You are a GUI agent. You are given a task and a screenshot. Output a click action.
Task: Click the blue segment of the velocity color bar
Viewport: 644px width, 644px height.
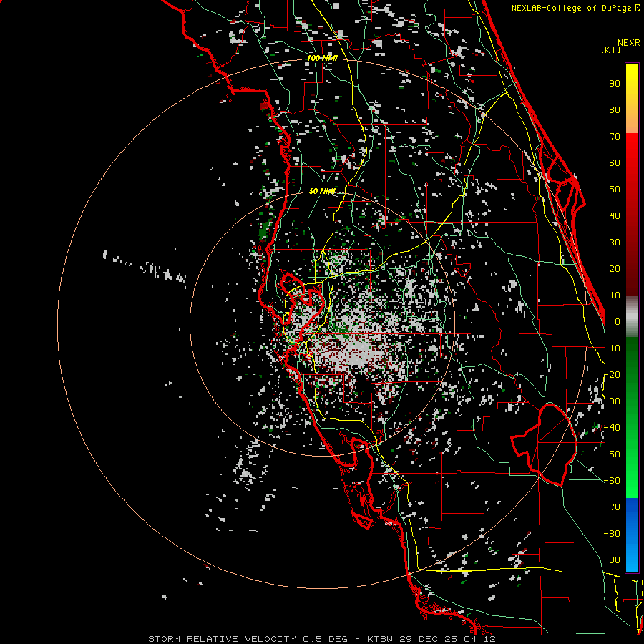click(632, 535)
